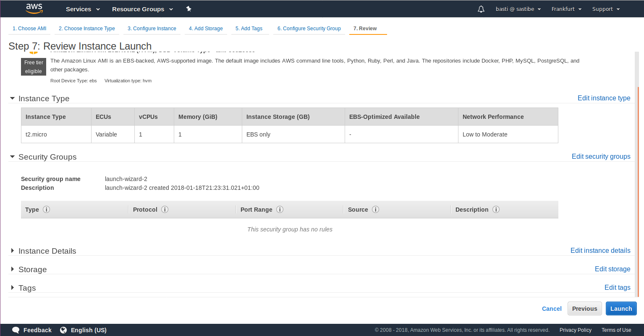Click the blue Launch button
This screenshot has width=644, height=336.
621,309
